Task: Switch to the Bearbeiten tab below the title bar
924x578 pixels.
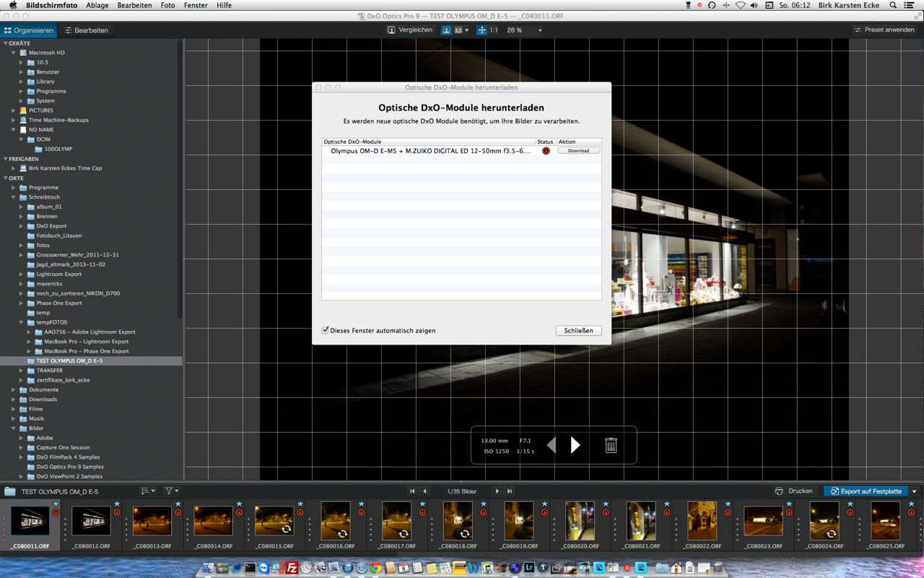Action: pos(86,30)
